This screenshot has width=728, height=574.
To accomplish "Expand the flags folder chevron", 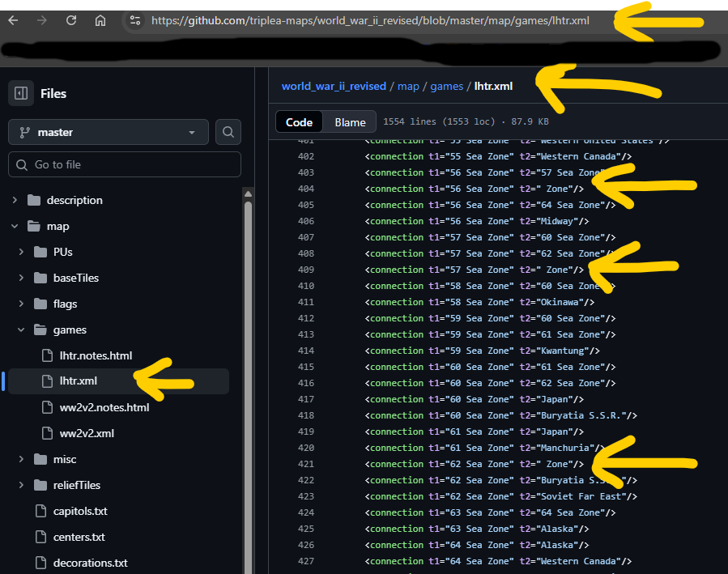I will tap(21, 304).
